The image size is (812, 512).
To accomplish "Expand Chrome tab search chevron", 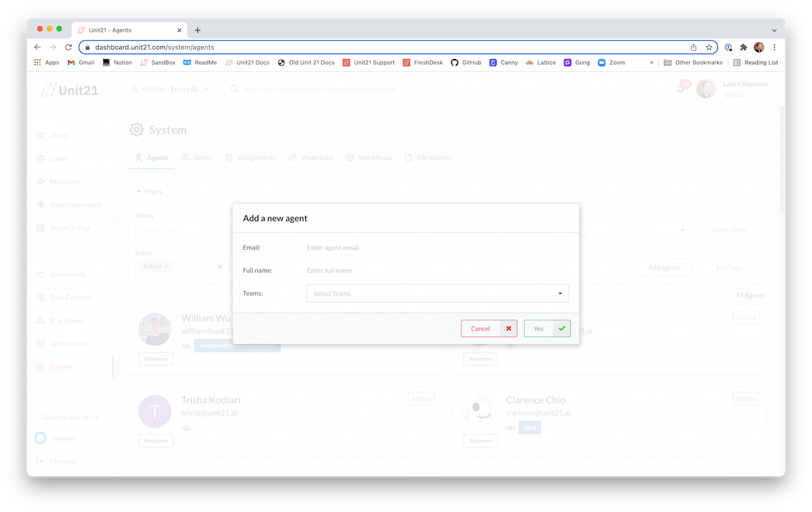I will point(774,30).
